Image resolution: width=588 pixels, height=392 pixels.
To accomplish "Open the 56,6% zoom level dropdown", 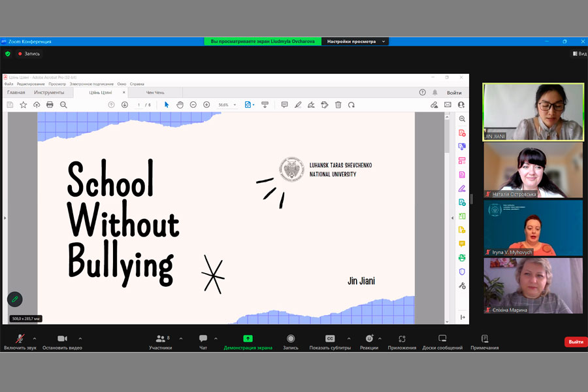I will pos(227,105).
